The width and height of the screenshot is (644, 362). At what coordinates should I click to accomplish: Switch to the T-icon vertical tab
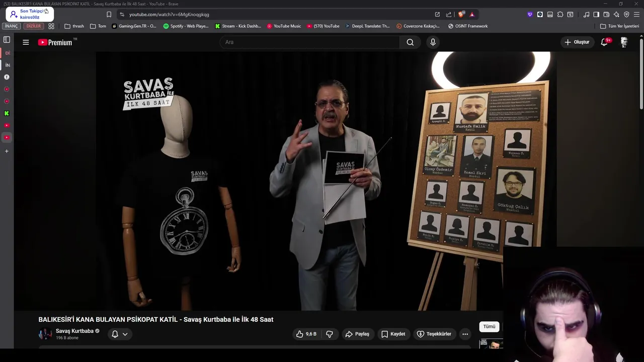coord(7,77)
